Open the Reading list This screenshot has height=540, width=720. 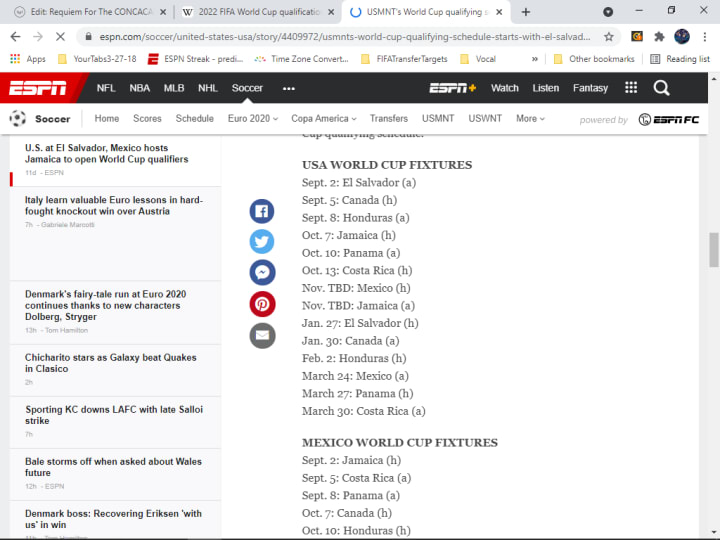[681, 59]
